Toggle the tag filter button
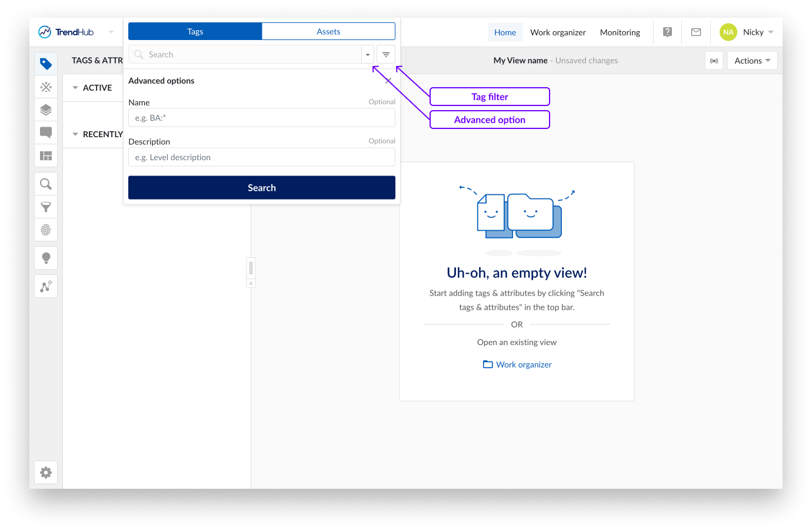The image size is (812, 530). 386,55
